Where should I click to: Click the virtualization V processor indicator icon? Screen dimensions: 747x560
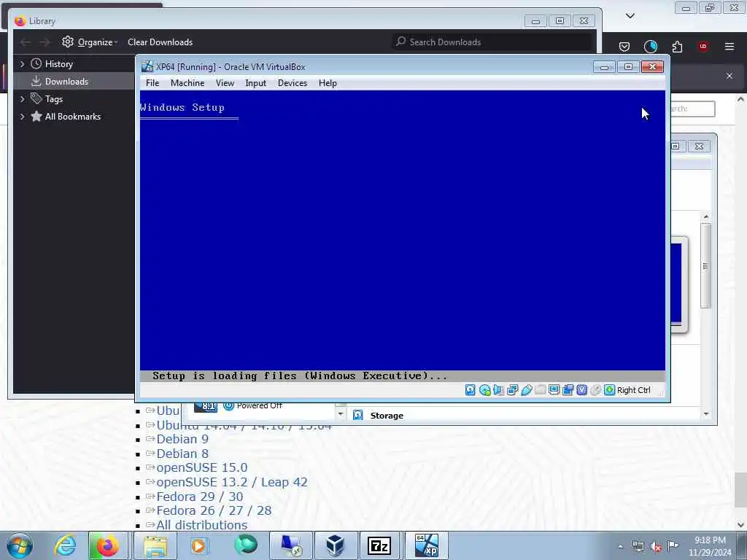tap(581, 390)
